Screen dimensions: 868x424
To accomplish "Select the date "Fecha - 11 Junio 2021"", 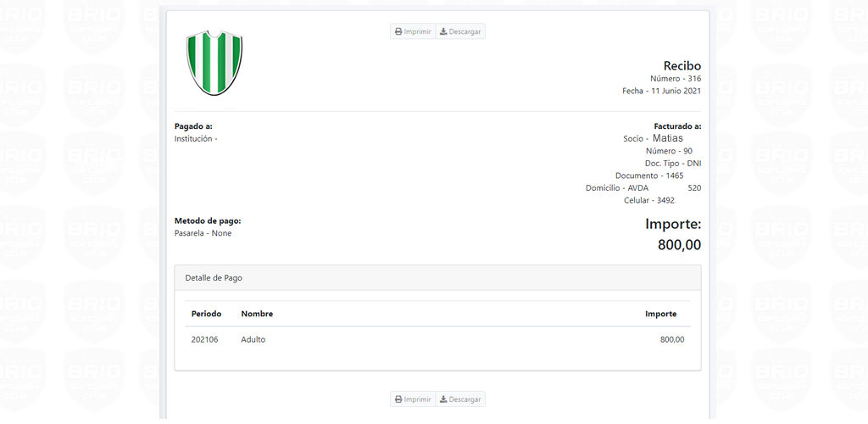I will coord(661,91).
